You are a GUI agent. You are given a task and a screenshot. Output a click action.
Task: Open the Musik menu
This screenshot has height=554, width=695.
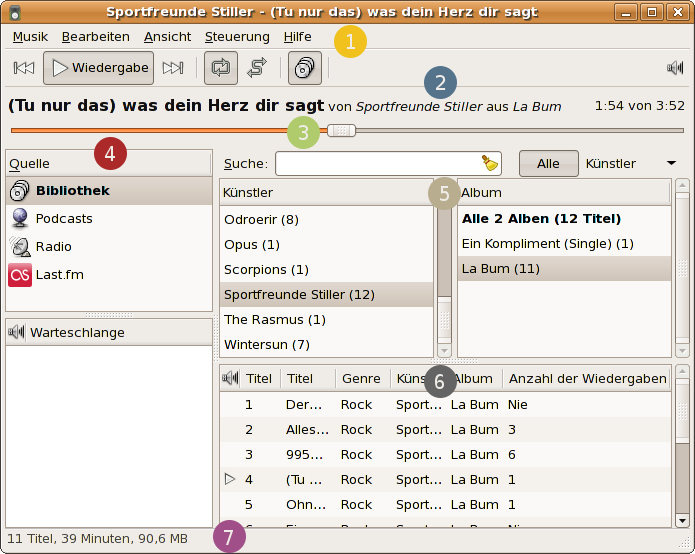tap(30, 36)
